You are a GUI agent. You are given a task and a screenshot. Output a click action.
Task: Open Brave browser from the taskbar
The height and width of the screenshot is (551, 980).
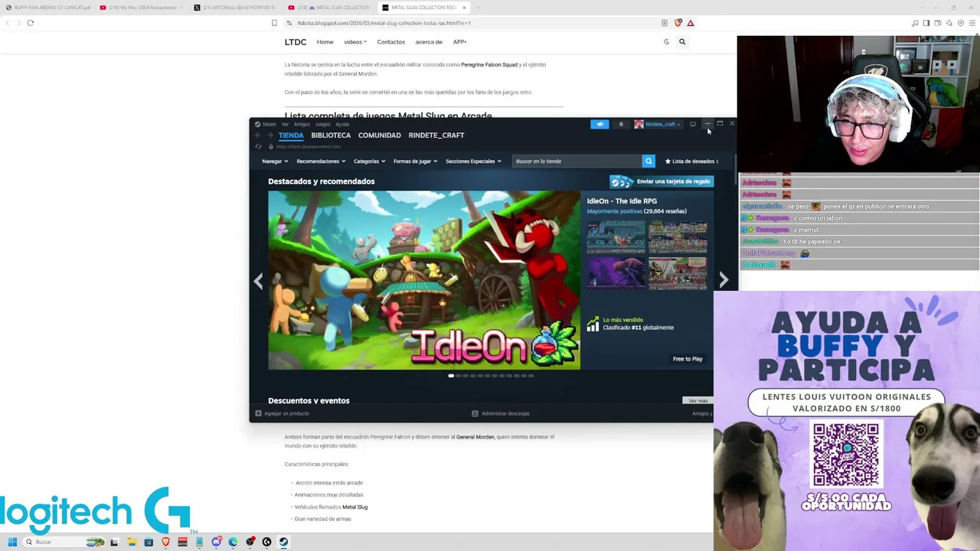click(x=165, y=542)
